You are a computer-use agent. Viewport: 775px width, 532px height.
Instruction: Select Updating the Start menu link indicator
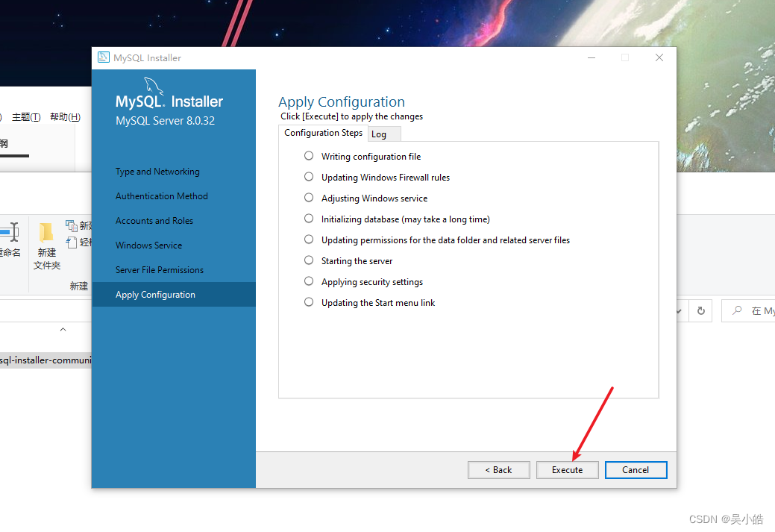[308, 301]
